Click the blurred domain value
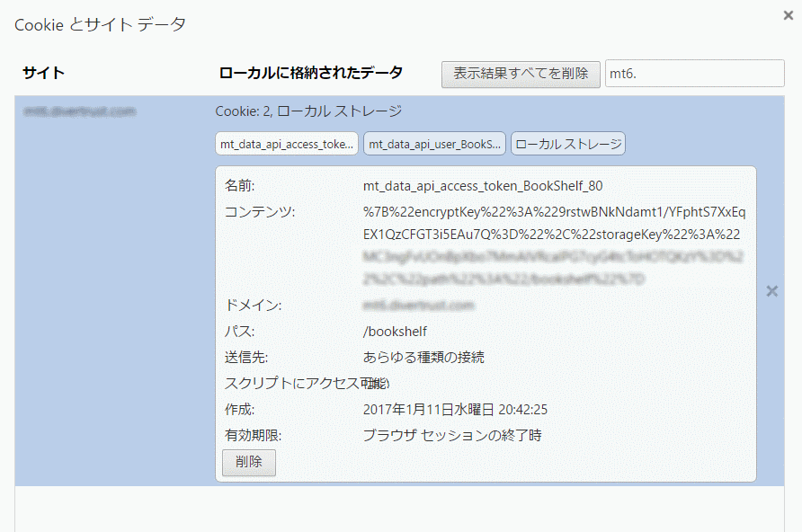The height and width of the screenshot is (532, 802). 418,306
